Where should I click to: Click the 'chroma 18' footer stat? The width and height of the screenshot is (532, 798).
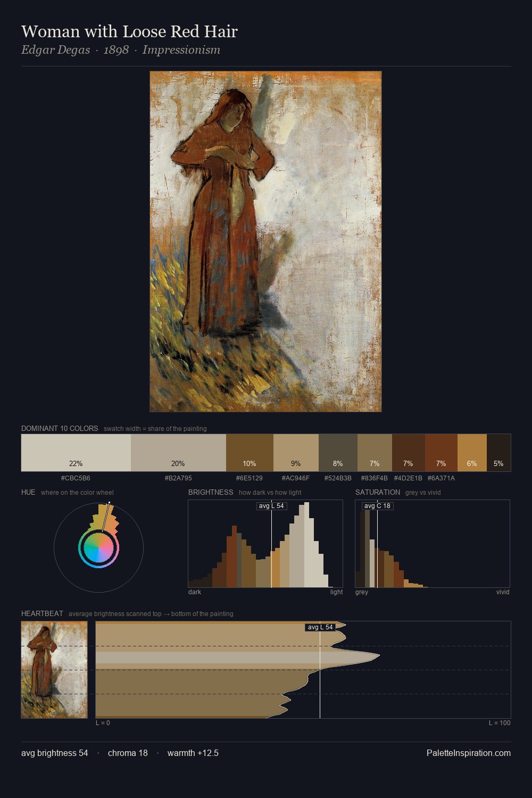pyautogui.click(x=128, y=753)
